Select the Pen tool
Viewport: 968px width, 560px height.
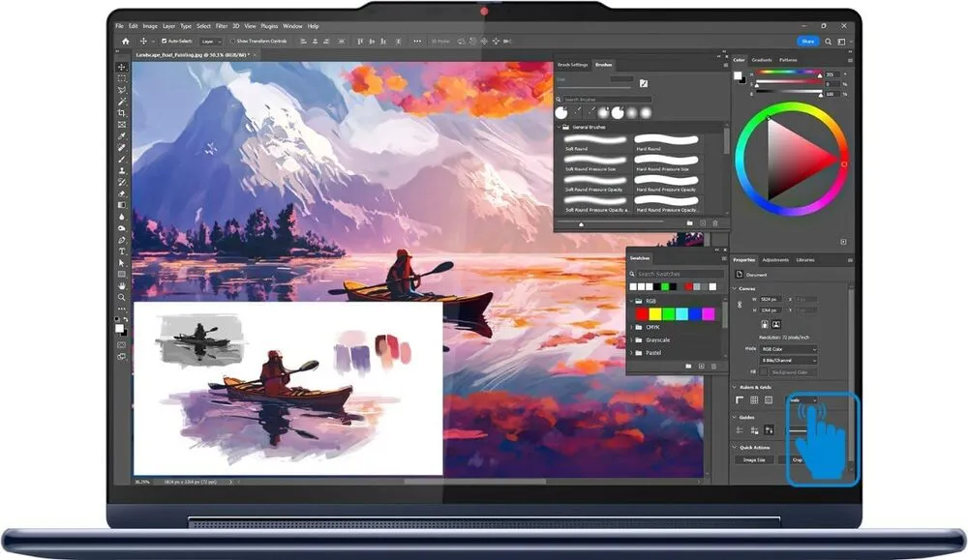(122, 240)
